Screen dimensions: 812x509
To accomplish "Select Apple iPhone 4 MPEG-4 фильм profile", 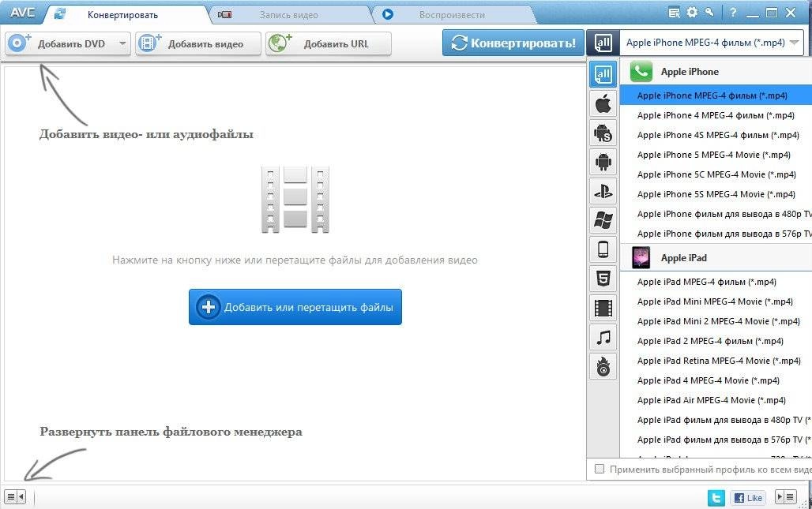I will tap(716, 115).
